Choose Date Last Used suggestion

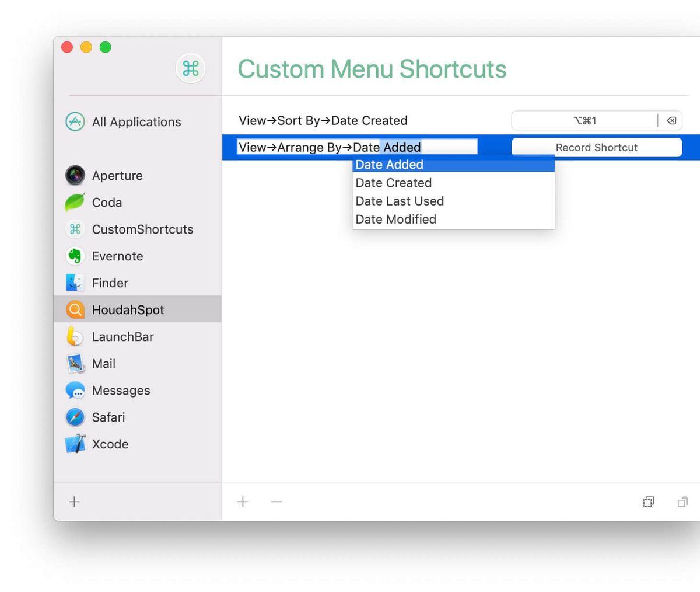tap(453, 201)
